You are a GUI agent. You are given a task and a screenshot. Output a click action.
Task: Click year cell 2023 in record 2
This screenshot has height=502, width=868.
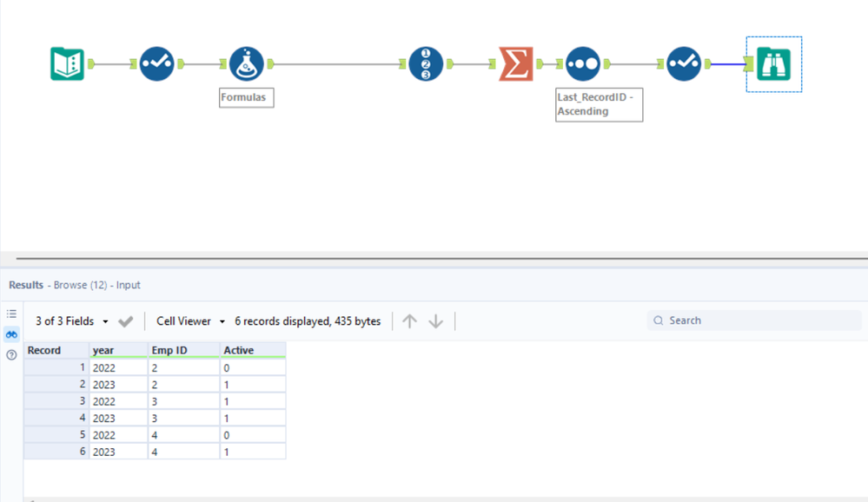(118, 384)
